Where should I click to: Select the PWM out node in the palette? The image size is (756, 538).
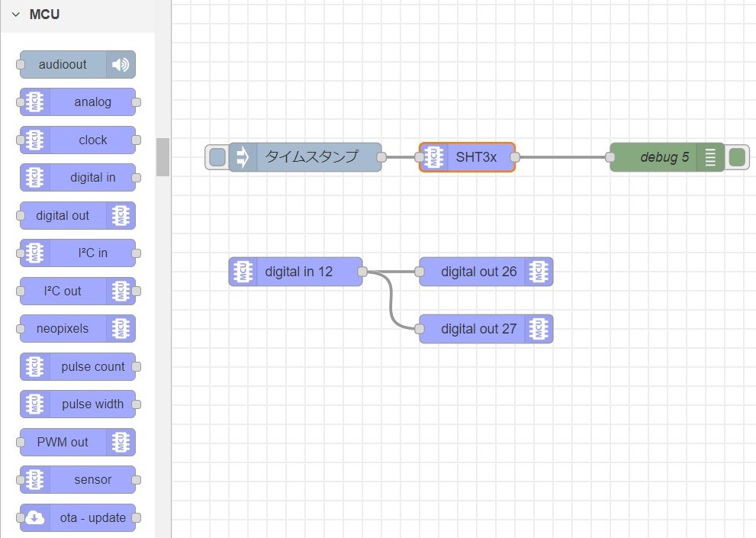pos(69,442)
